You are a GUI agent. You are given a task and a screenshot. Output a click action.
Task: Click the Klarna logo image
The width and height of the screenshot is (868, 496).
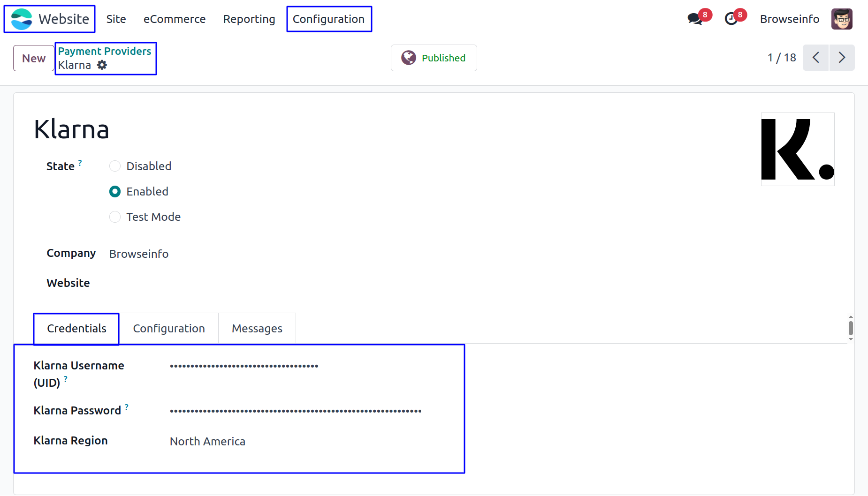798,149
